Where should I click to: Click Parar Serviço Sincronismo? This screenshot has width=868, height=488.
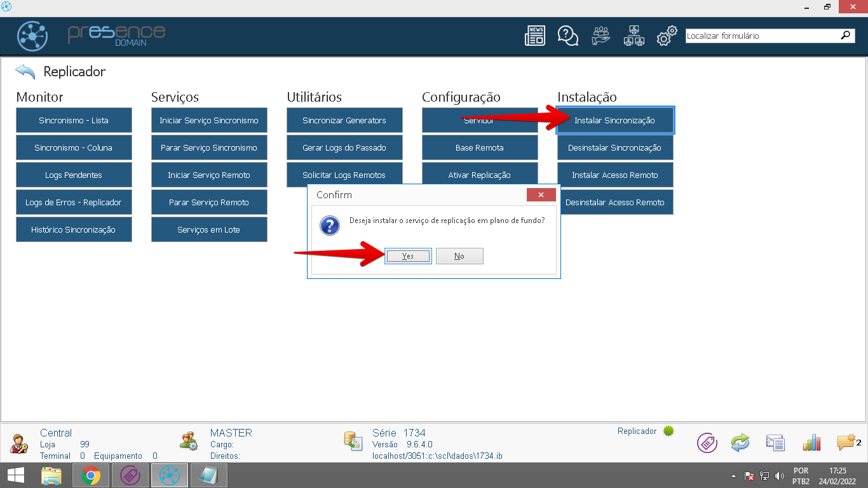(x=209, y=147)
